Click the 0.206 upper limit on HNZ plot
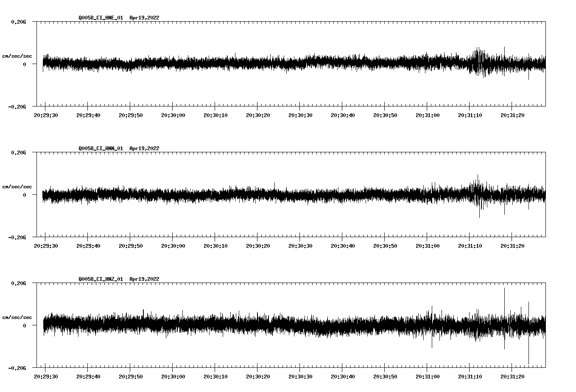 [x=18, y=283]
